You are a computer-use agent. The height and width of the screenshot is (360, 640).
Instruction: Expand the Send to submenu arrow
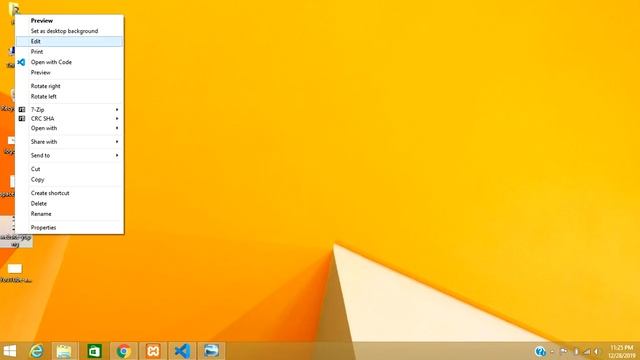pyautogui.click(x=117, y=156)
